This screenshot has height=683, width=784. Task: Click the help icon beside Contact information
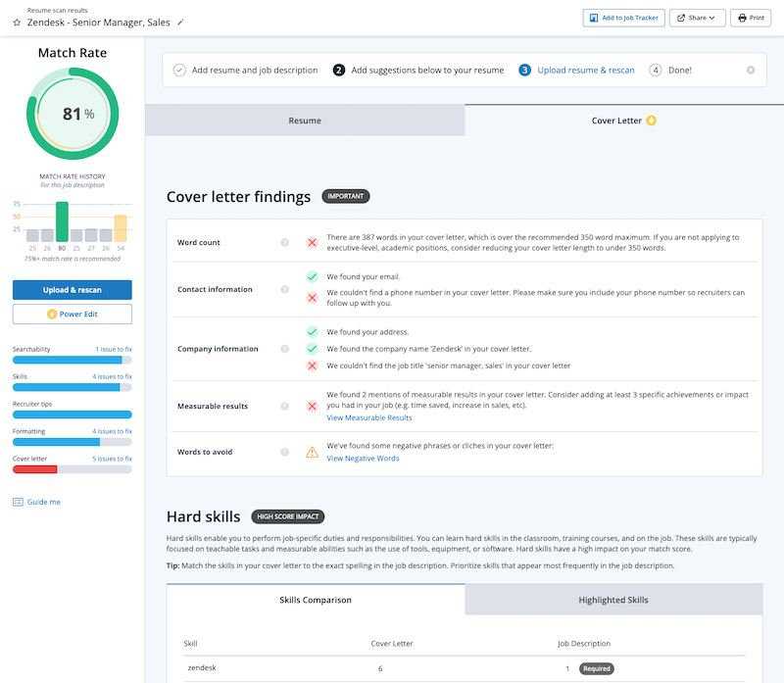point(285,289)
